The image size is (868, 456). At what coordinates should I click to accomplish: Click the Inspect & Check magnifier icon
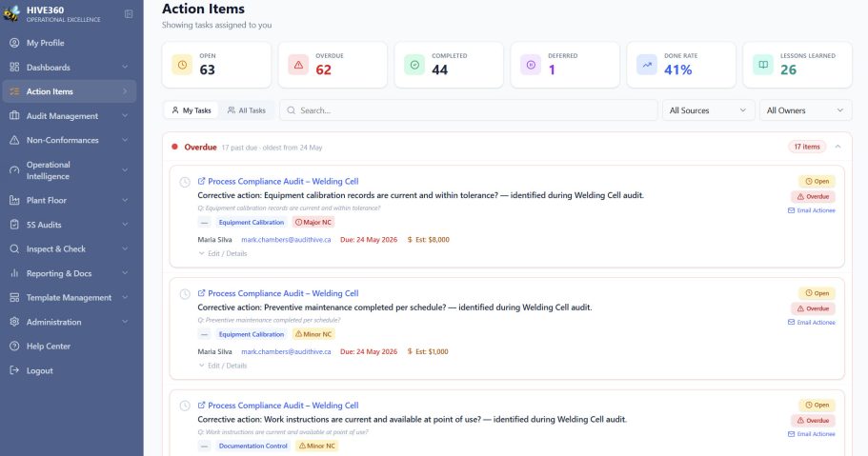pos(14,248)
